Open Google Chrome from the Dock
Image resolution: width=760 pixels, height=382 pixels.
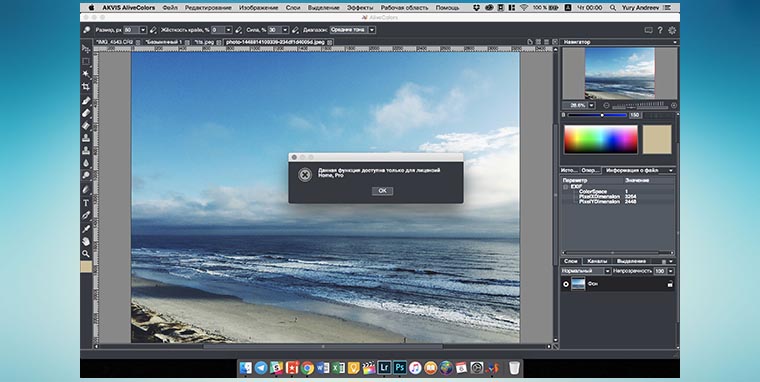tap(307, 368)
